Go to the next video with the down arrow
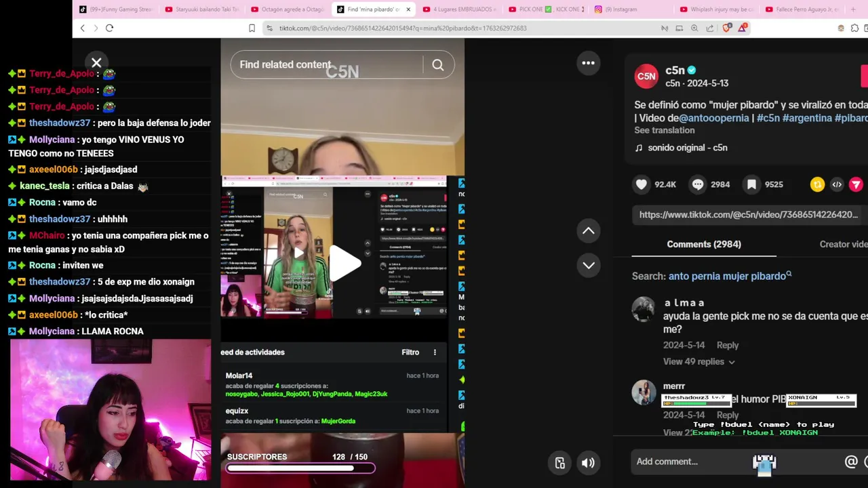Image resolution: width=868 pixels, height=488 pixels. pyautogui.click(x=588, y=265)
